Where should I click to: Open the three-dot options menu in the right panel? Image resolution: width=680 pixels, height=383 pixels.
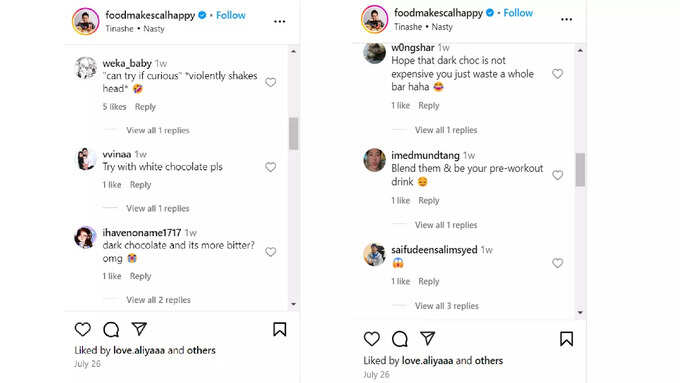(x=566, y=20)
